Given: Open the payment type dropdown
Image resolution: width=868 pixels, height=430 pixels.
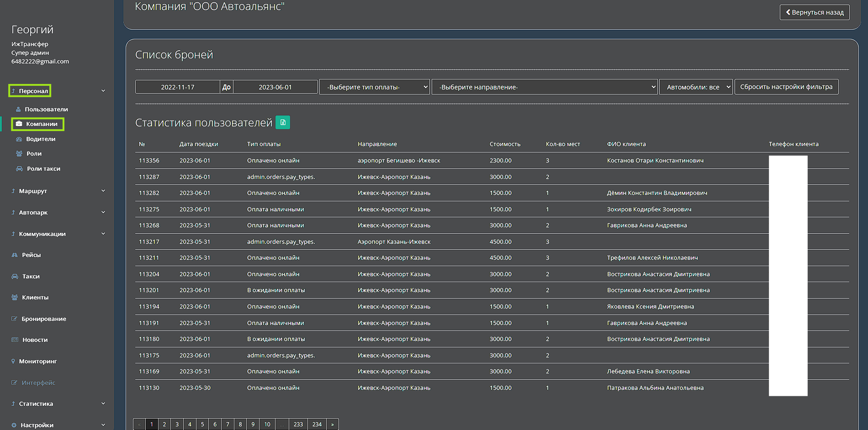Looking at the screenshot, I should (375, 87).
